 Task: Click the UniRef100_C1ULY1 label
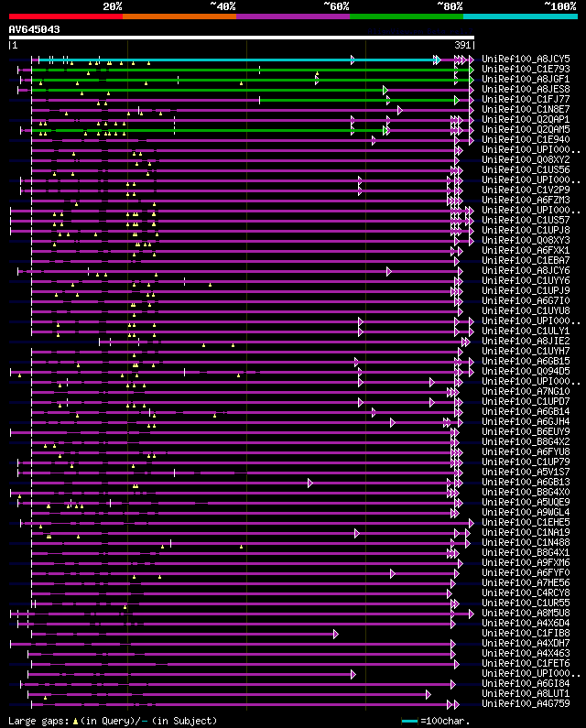pyautogui.click(x=526, y=331)
